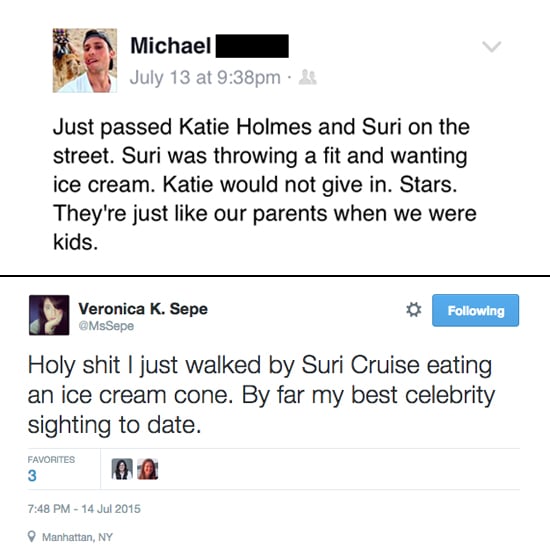The width and height of the screenshot is (550, 550).
Task: Open Michael's profile name link
Action: [x=170, y=46]
